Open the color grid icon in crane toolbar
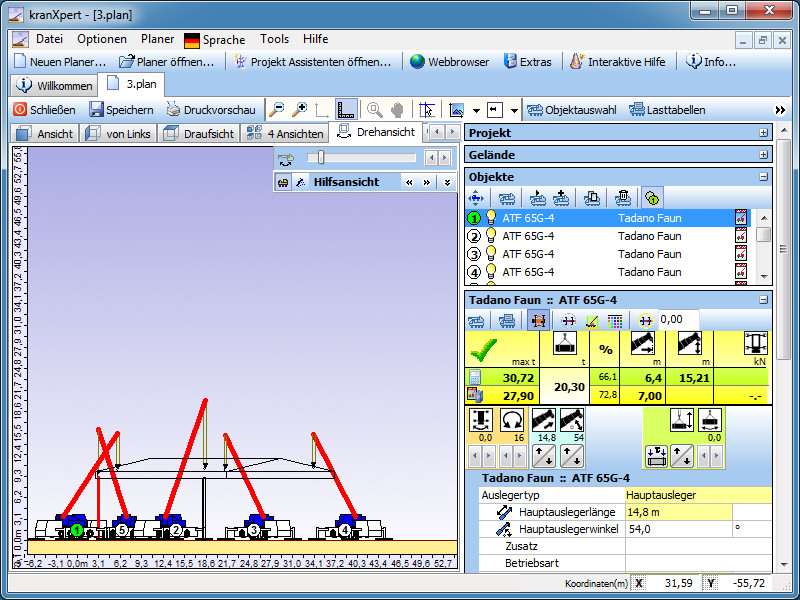This screenshot has height=600, width=800. coord(615,320)
